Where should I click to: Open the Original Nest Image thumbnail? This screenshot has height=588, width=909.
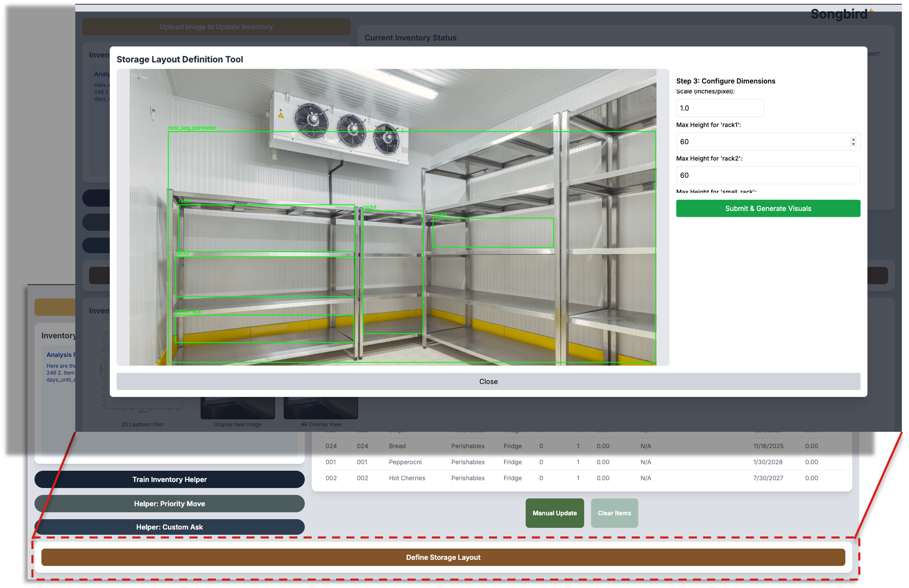click(x=237, y=408)
